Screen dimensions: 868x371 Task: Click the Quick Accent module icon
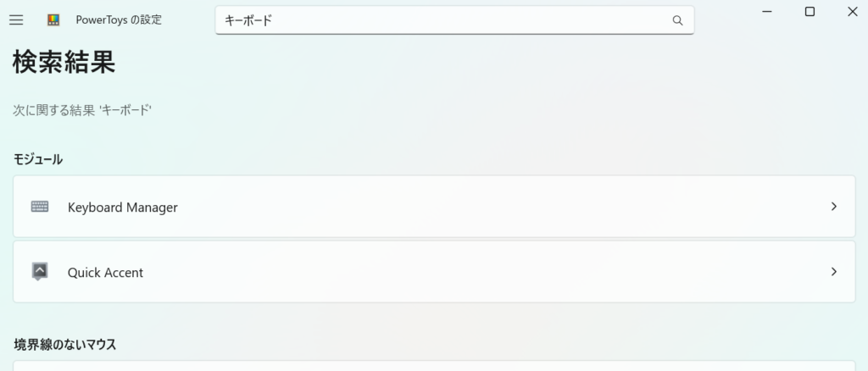40,272
